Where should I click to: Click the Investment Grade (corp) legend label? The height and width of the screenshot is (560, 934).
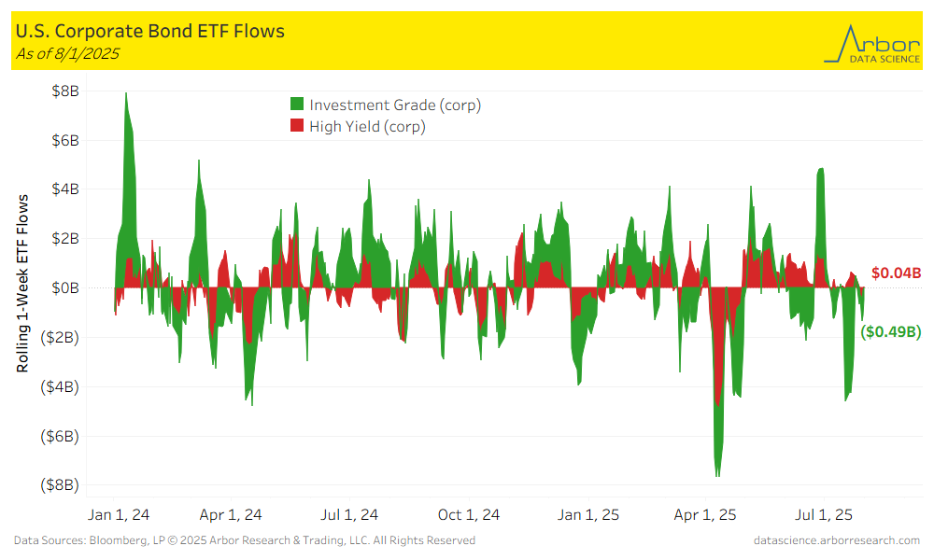[x=395, y=105]
